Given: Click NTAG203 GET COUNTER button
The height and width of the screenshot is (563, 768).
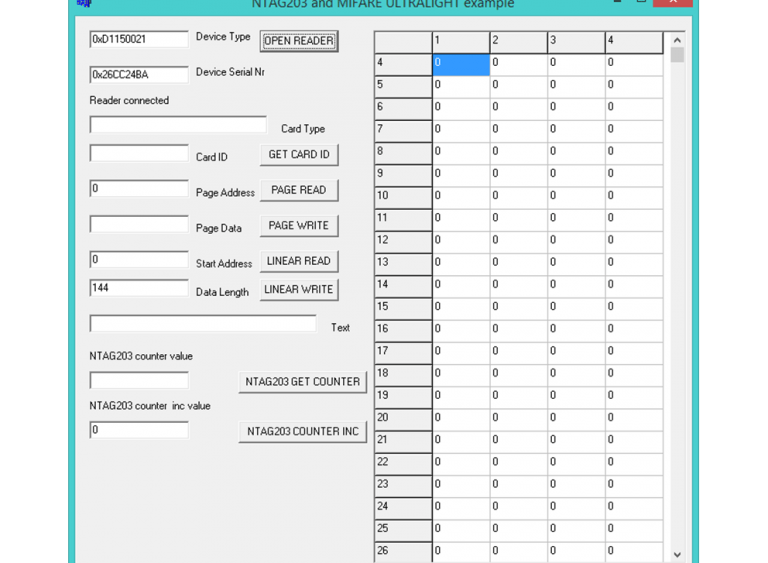Looking at the screenshot, I should pyautogui.click(x=303, y=382).
